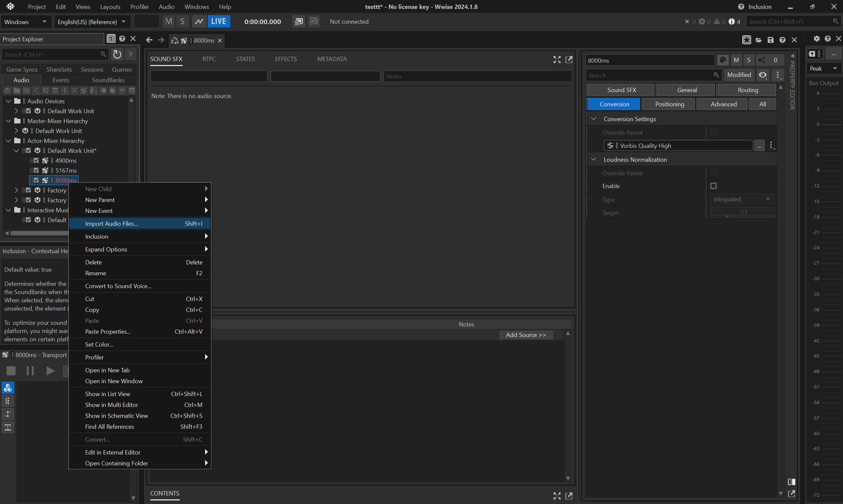
Task: Click the Remote connection icon
Action: click(298, 21)
